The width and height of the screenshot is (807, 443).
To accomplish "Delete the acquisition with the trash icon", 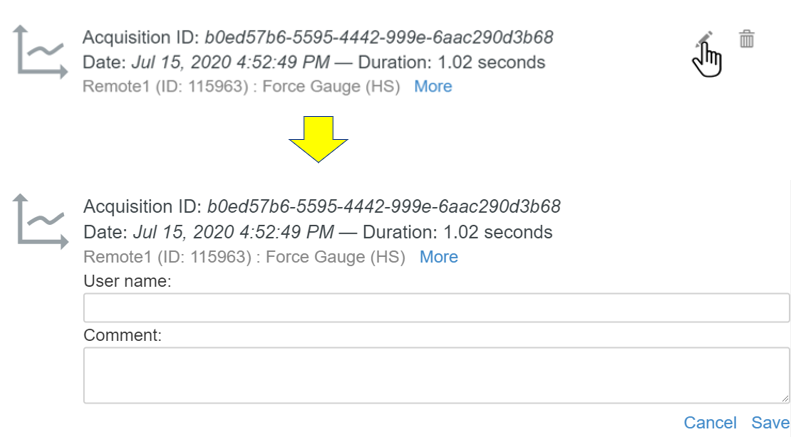I will tap(747, 39).
